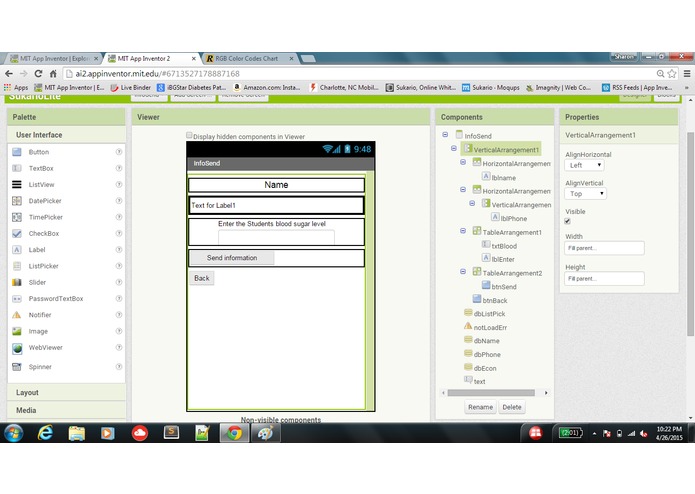Select the Notifier palette component
This screenshot has height=494, width=695.
coord(40,315)
